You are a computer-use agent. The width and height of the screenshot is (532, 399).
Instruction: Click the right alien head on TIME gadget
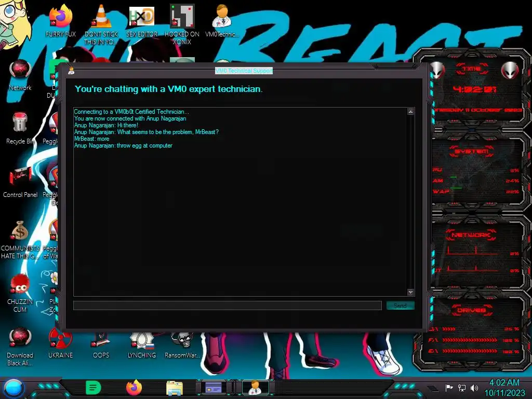click(x=510, y=70)
